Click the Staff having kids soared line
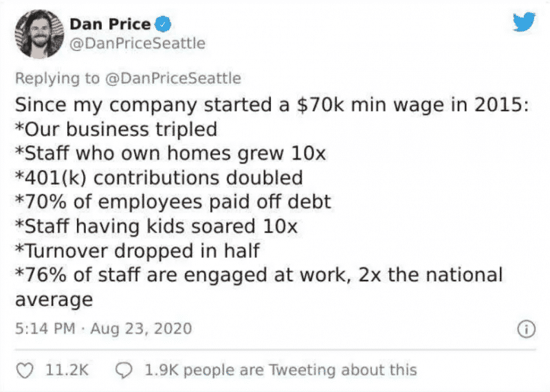This screenshot has height=392, width=550. [157, 226]
